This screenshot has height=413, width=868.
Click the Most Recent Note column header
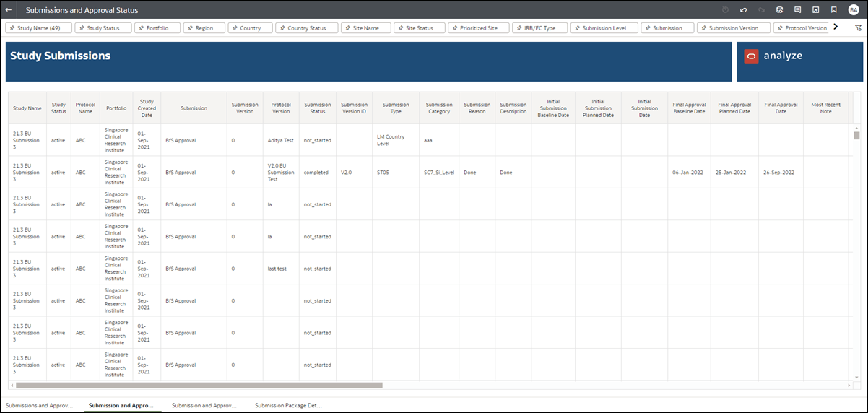point(825,108)
